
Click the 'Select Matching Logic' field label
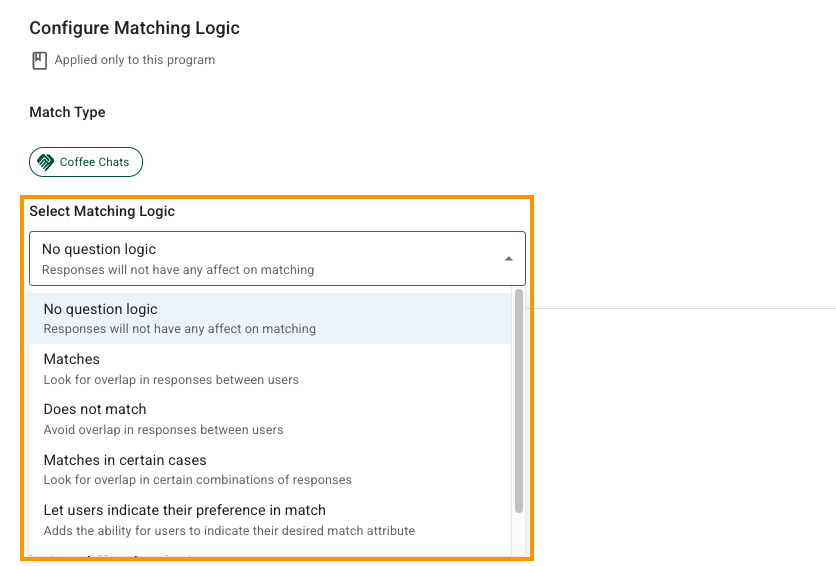click(x=102, y=211)
